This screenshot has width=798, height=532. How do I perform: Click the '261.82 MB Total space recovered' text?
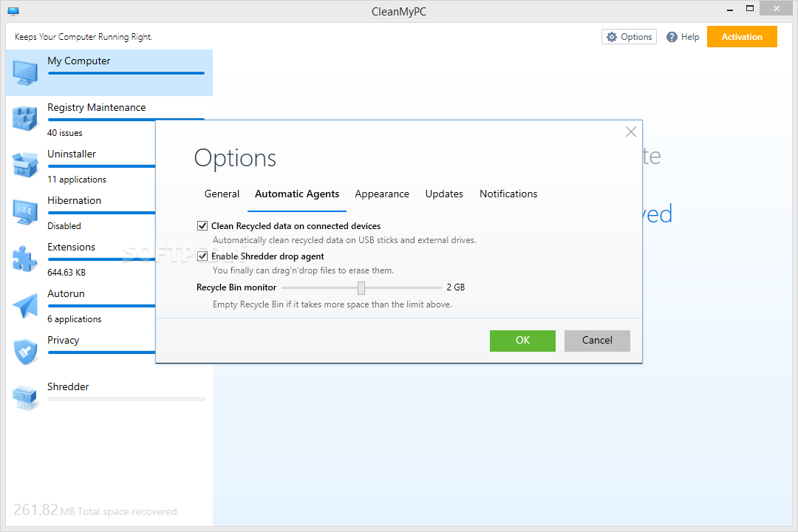tap(95, 510)
